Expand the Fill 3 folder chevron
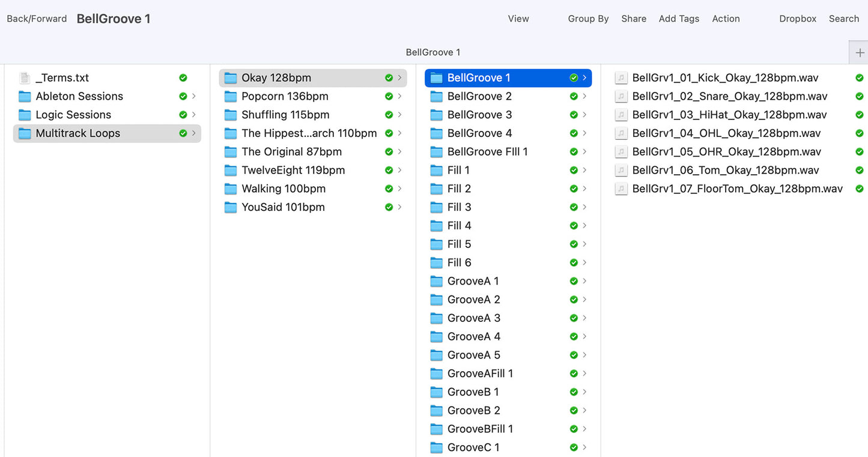 tap(584, 208)
